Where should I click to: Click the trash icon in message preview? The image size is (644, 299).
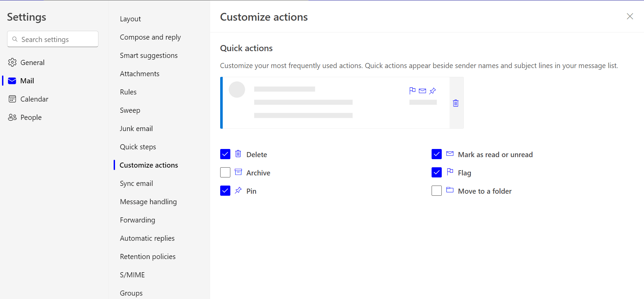(456, 103)
